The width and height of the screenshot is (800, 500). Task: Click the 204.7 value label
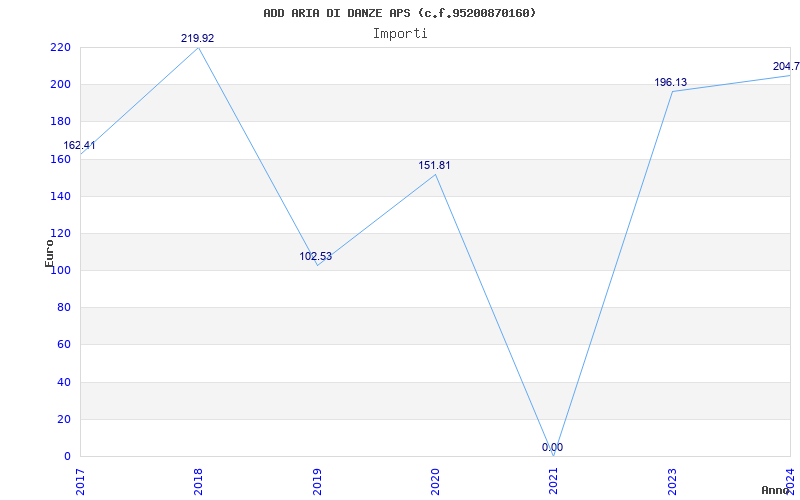(786, 66)
